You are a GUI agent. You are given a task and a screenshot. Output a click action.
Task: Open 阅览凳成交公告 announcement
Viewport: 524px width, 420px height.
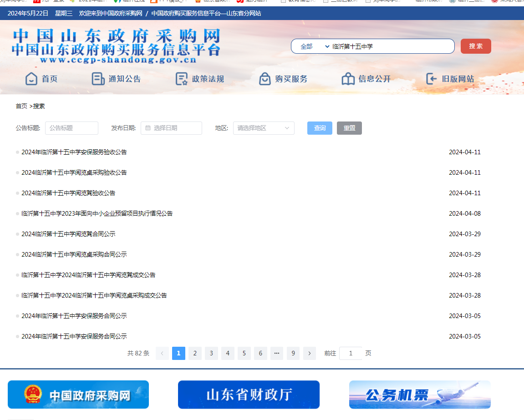pos(89,275)
